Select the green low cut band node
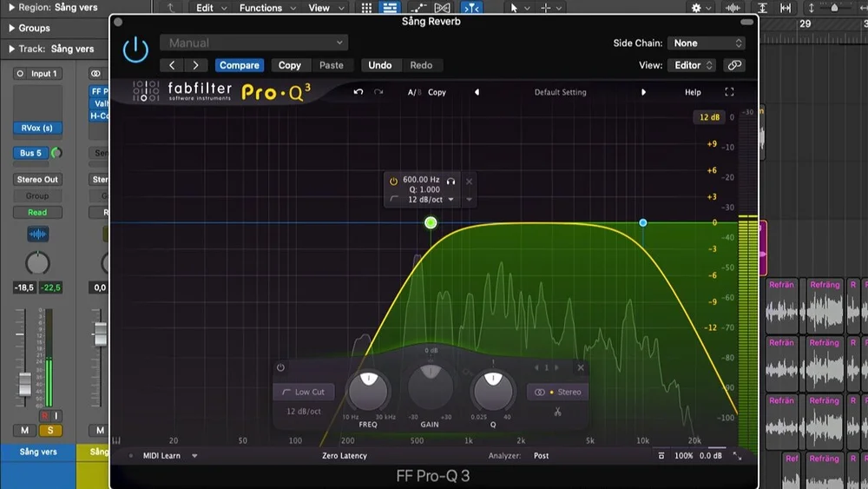This screenshot has height=489, width=868. [x=431, y=222]
